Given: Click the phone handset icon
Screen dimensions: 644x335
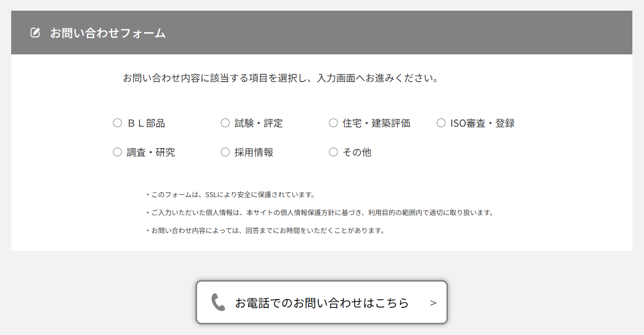Looking at the screenshot, I should coord(218,302).
